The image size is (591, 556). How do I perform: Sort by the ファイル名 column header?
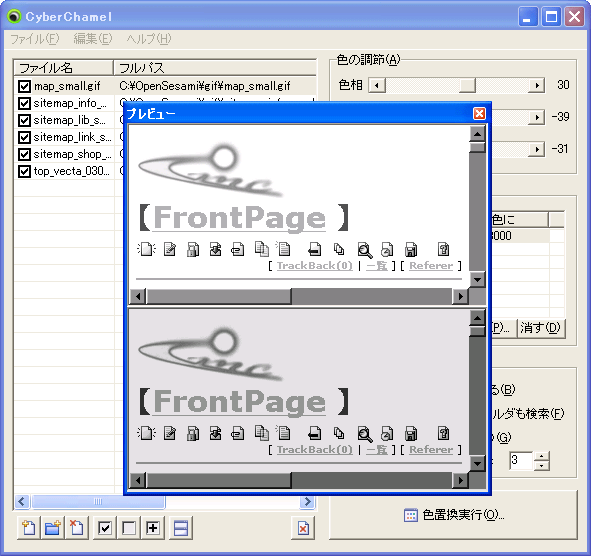point(64,68)
